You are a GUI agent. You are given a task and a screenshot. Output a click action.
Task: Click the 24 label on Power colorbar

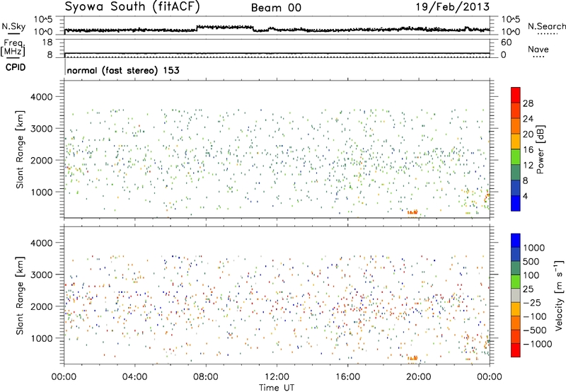tap(528, 119)
